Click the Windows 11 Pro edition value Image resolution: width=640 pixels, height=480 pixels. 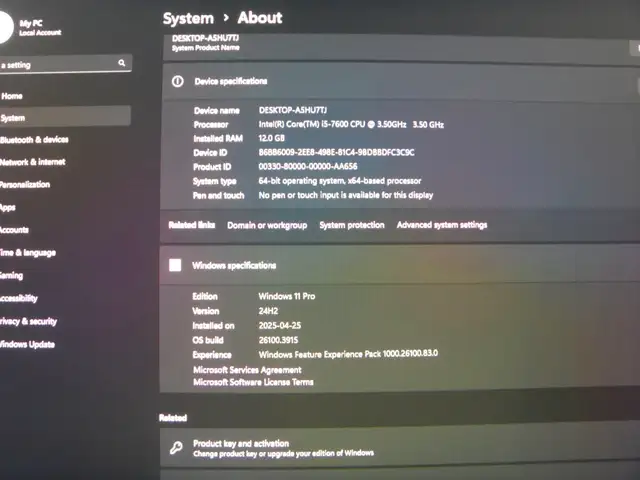point(287,296)
